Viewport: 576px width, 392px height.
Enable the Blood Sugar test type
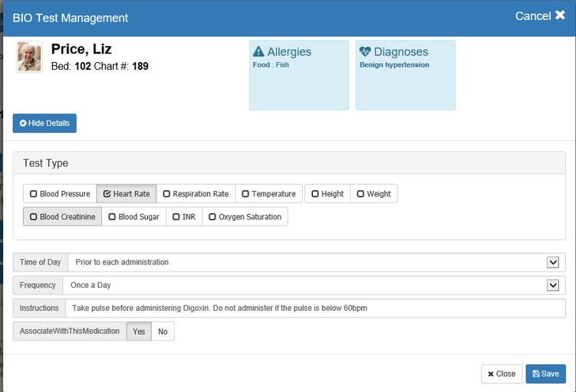coord(133,217)
